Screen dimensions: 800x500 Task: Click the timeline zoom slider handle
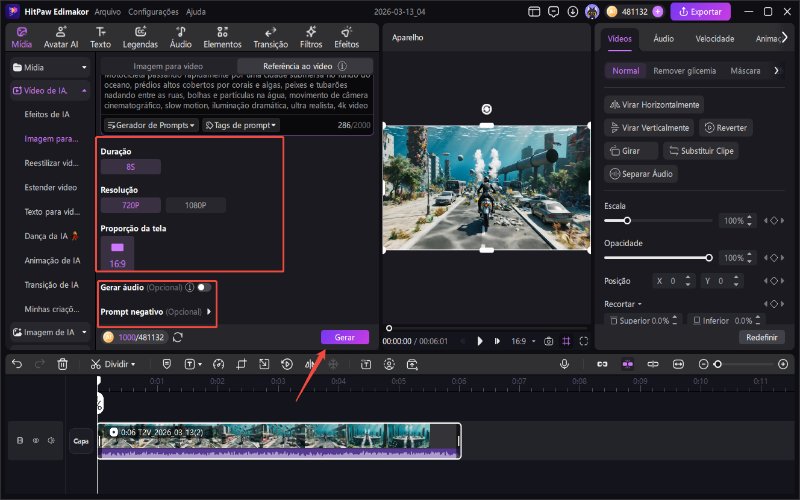pos(718,364)
